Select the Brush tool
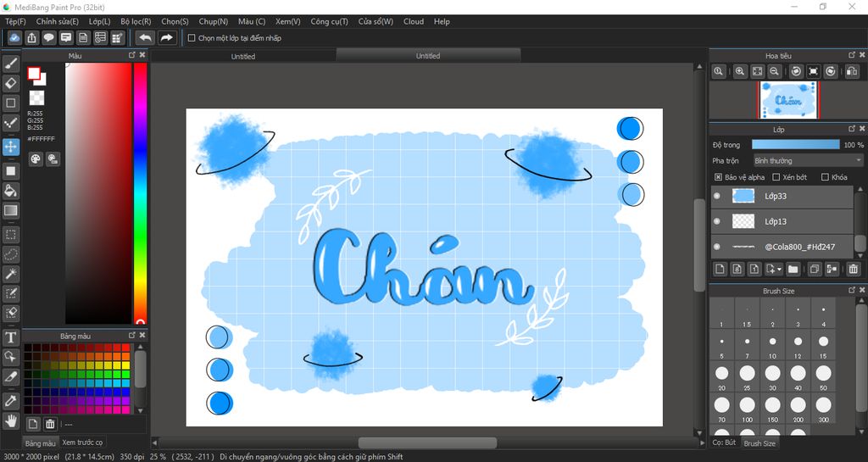The image size is (868, 462). 10,64
